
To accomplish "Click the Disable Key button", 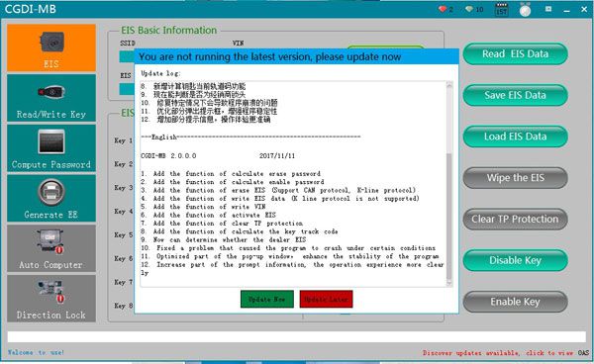I will pos(515,260).
